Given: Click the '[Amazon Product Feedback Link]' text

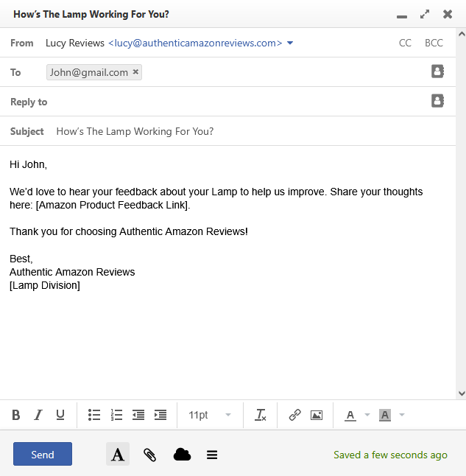Looking at the screenshot, I should (x=112, y=206).
